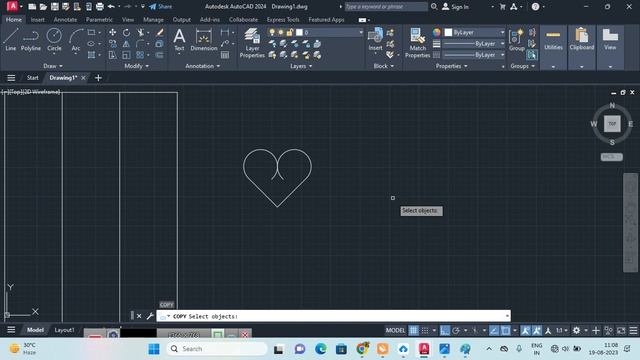Viewport: 640px width, 360px height.
Task: Select the Scale tool in Modify panel
Action: [127, 55]
